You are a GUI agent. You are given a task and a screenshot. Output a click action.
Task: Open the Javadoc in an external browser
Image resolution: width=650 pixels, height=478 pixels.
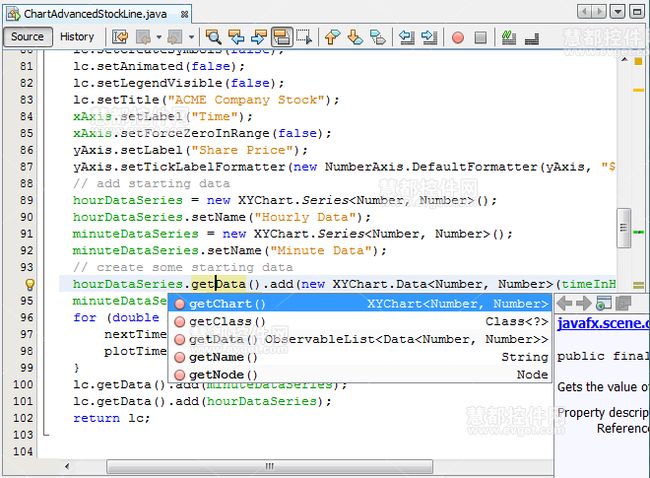[x=604, y=303]
